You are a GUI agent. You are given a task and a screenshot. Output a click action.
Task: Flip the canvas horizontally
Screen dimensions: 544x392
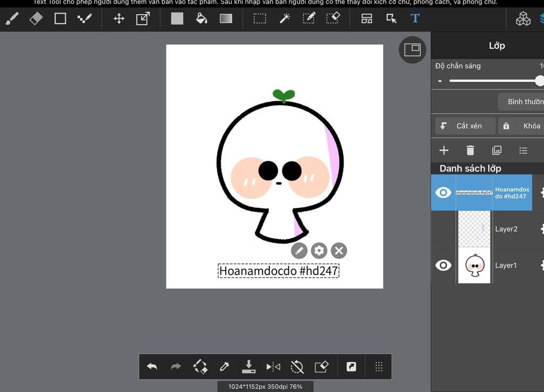(273, 367)
